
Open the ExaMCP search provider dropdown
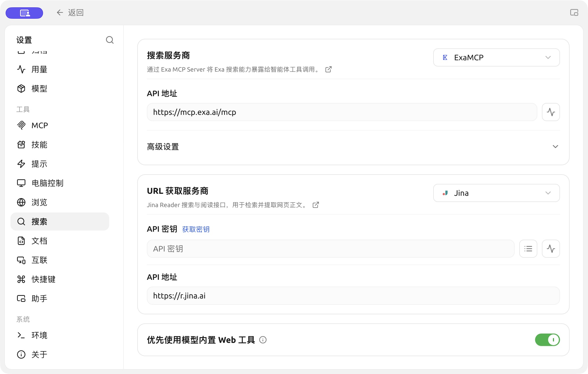(496, 57)
